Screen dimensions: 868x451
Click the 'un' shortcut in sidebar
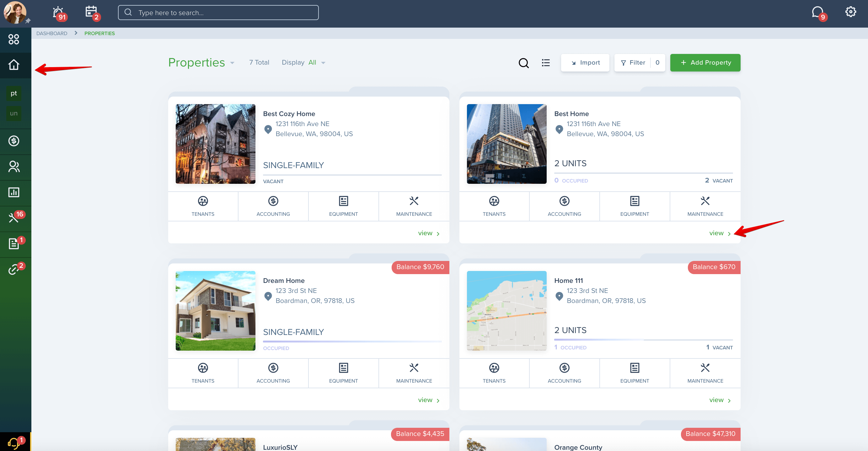[x=13, y=114]
